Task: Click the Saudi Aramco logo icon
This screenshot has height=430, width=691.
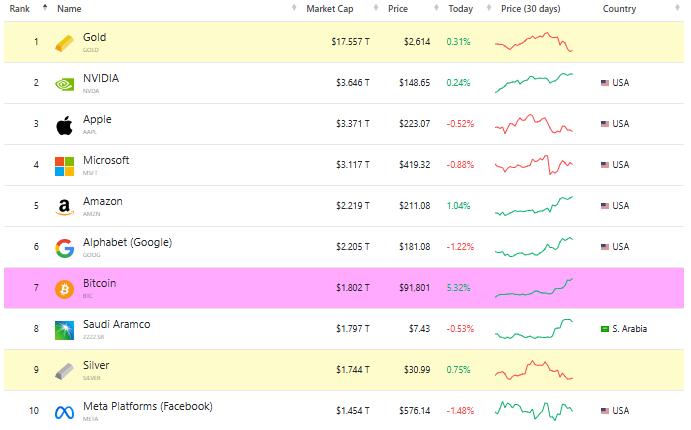Action: (x=64, y=330)
